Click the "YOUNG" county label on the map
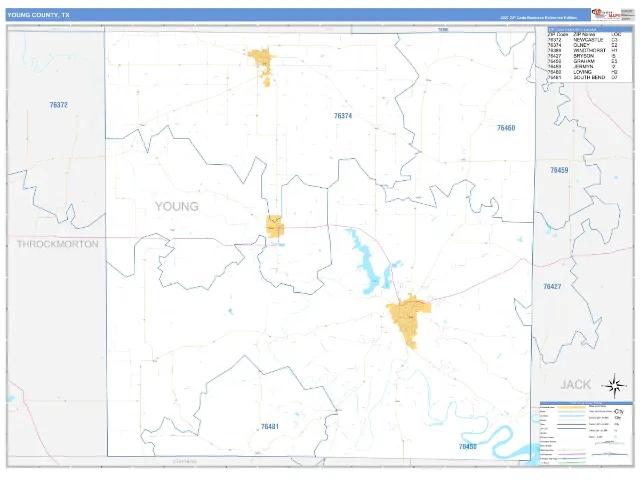Viewport: 640px width, 480px height. 177,207
